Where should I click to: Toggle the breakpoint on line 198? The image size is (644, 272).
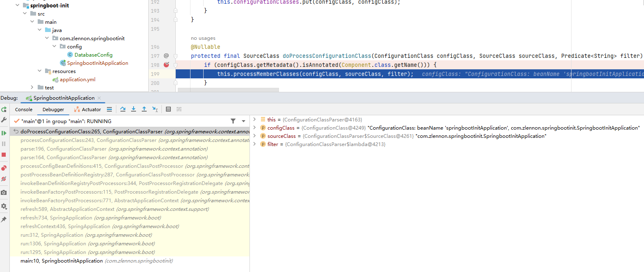point(166,65)
